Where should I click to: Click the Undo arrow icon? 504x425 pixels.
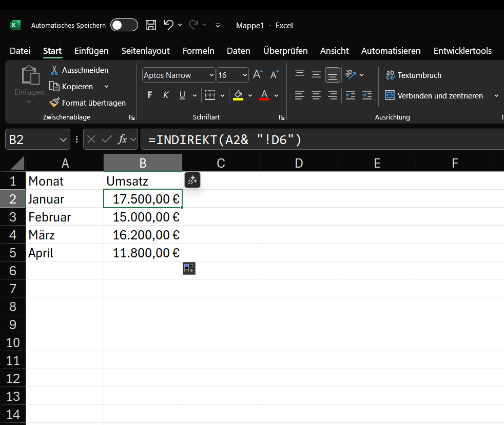[168, 25]
